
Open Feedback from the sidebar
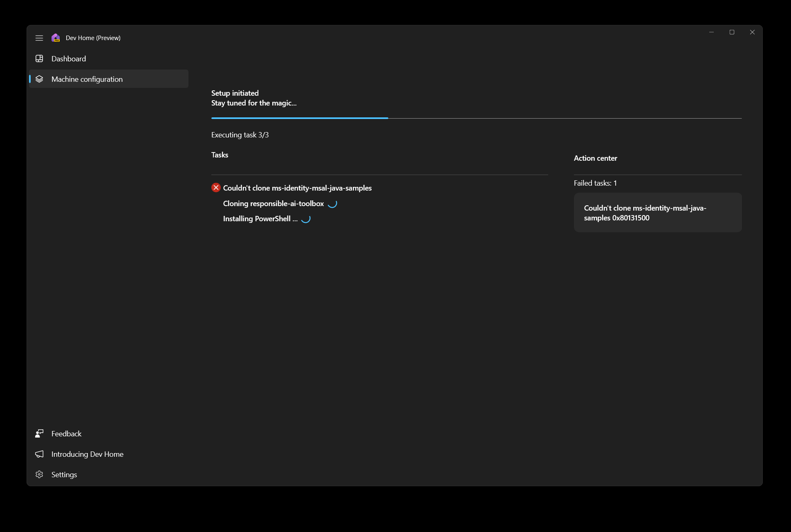point(66,433)
